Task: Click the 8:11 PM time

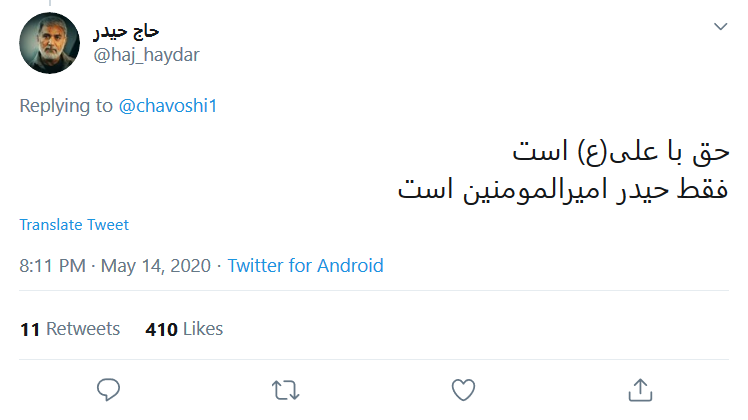Action: (52, 266)
